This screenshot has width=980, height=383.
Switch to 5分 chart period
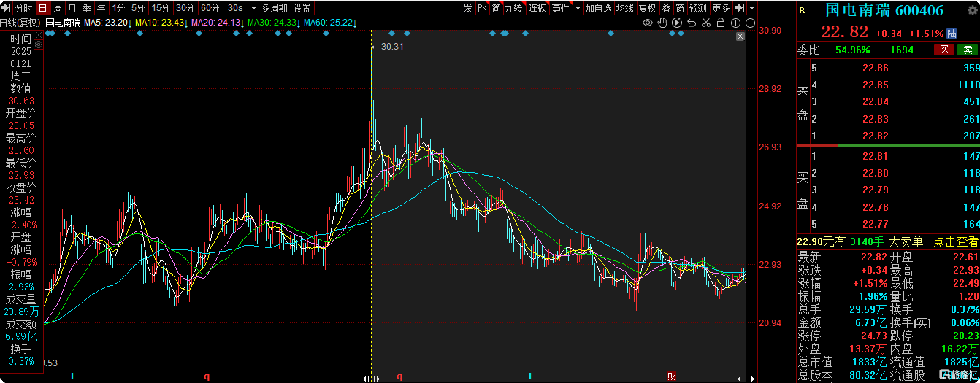[x=138, y=8]
